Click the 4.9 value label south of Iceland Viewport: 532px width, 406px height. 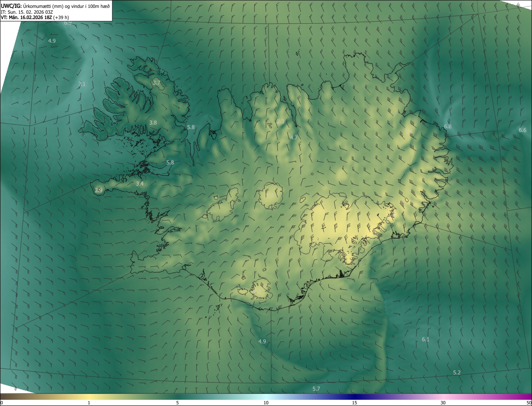point(262,341)
